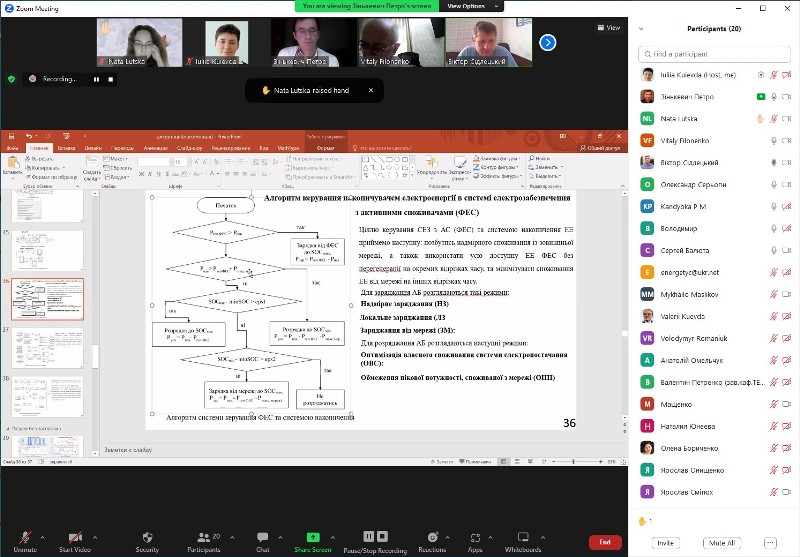Expand arrow next to Whiteboards
Image resolution: width=800 pixels, height=557 pixels.
(543, 537)
